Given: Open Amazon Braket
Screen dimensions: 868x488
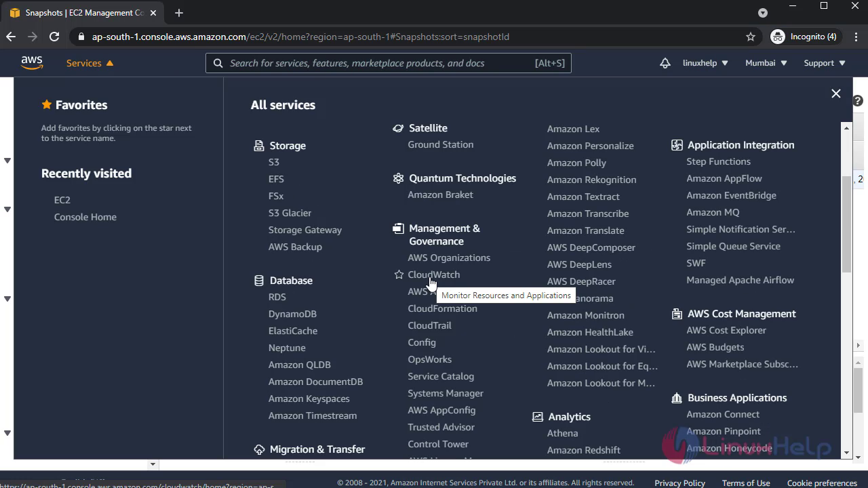Looking at the screenshot, I should [x=440, y=195].
